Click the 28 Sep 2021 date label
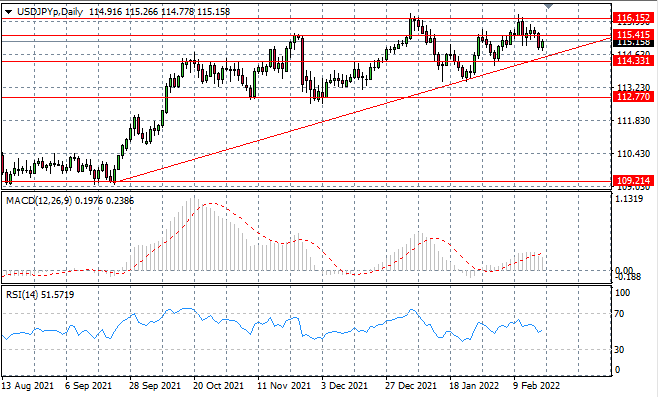Screen dimensions: 658x397 155,386
